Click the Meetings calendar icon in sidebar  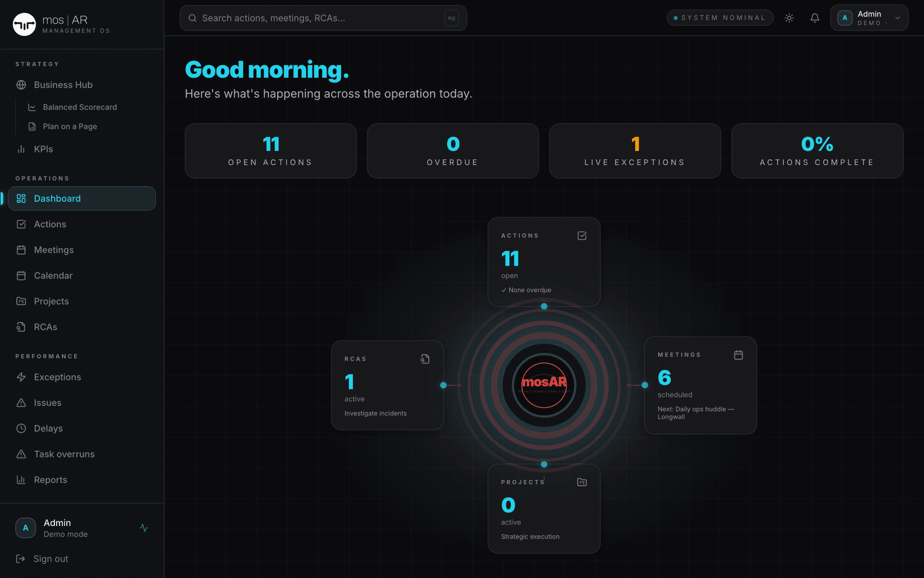pyautogui.click(x=21, y=250)
